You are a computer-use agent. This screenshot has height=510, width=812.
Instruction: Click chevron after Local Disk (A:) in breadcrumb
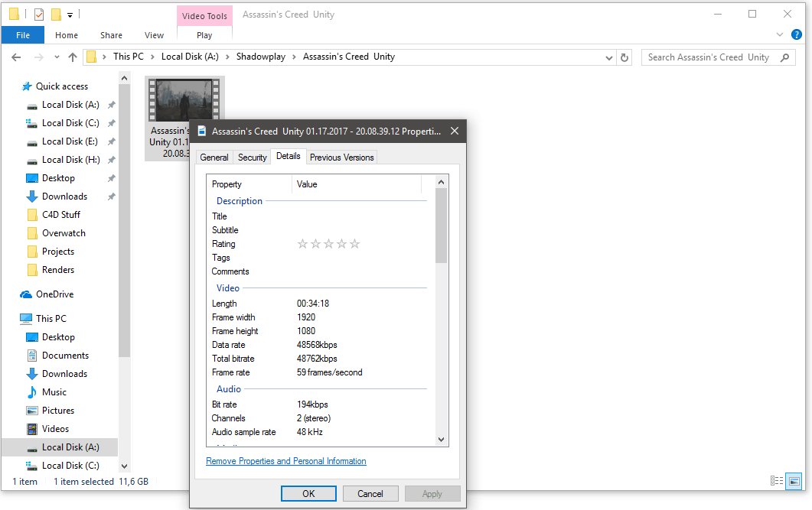[x=227, y=57]
